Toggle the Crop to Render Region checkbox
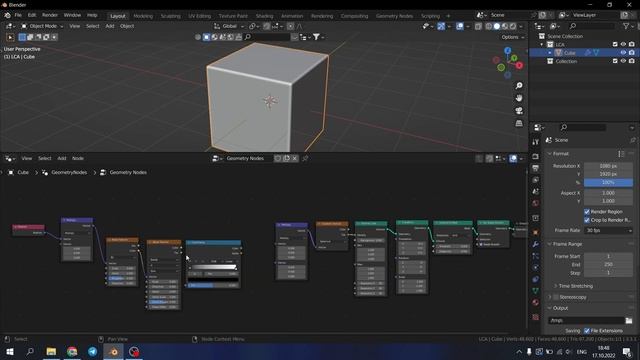This screenshot has width=640, height=360. tap(587, 220)
